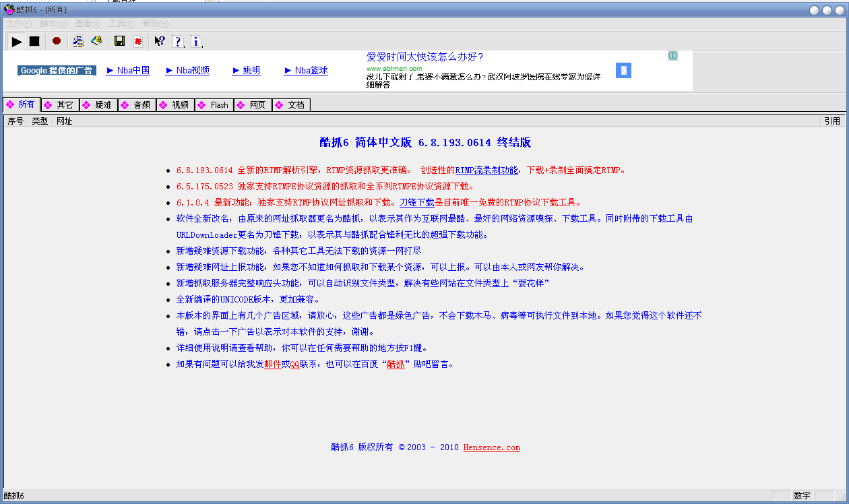Screen dimensions: 849x504
Task: Switch to the 网页 tab
Action: (x=253, y=105)
